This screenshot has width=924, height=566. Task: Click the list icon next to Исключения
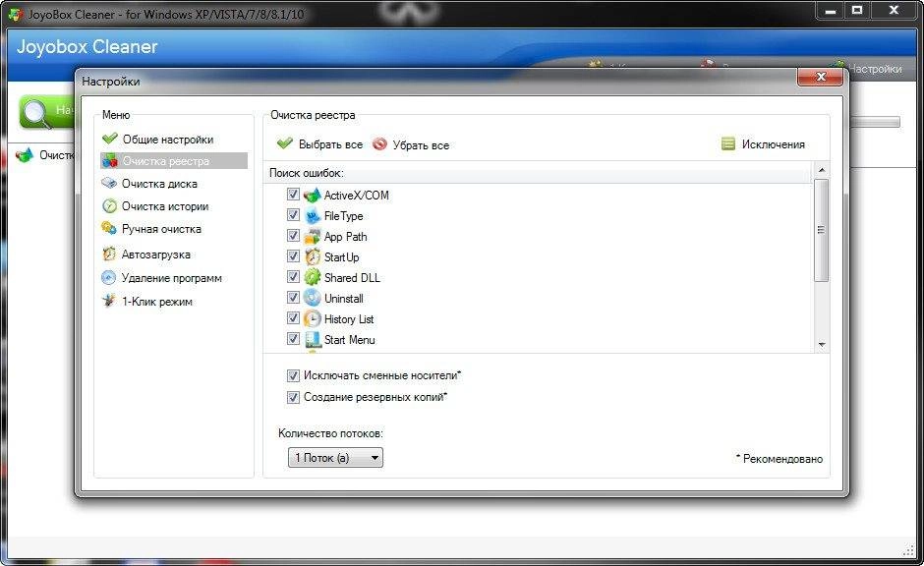(x=728, y=143)
